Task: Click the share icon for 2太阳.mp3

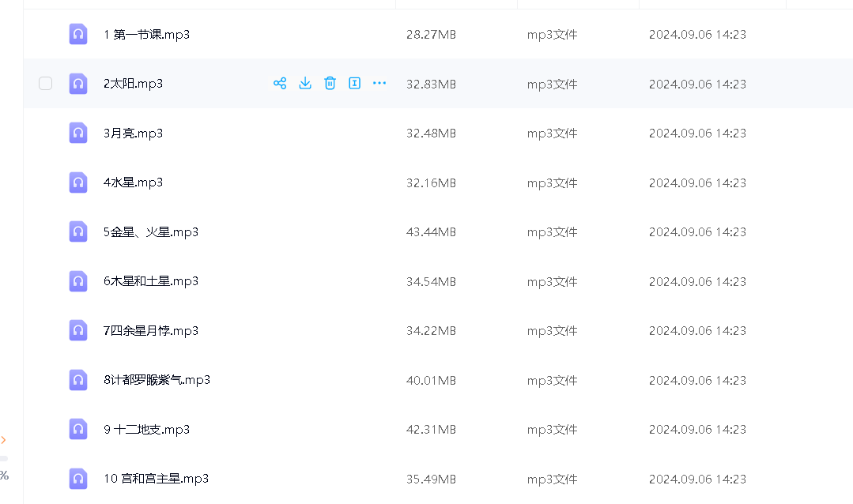Action: pos(280,83)
